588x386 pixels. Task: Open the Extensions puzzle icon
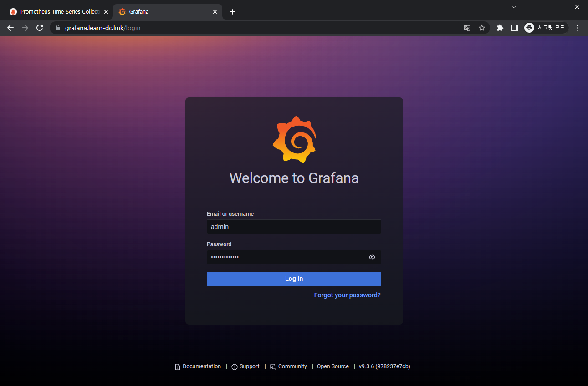(x=500, y=28)
